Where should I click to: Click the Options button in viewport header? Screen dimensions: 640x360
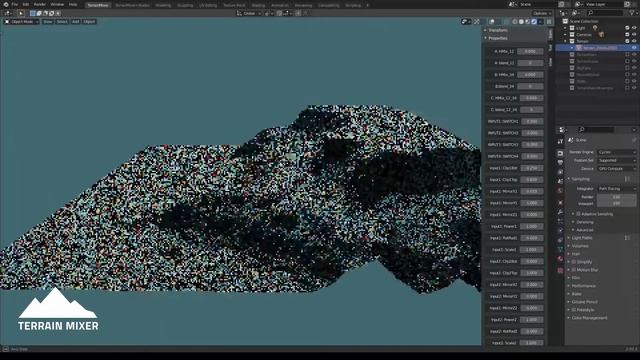click(542, 13)
